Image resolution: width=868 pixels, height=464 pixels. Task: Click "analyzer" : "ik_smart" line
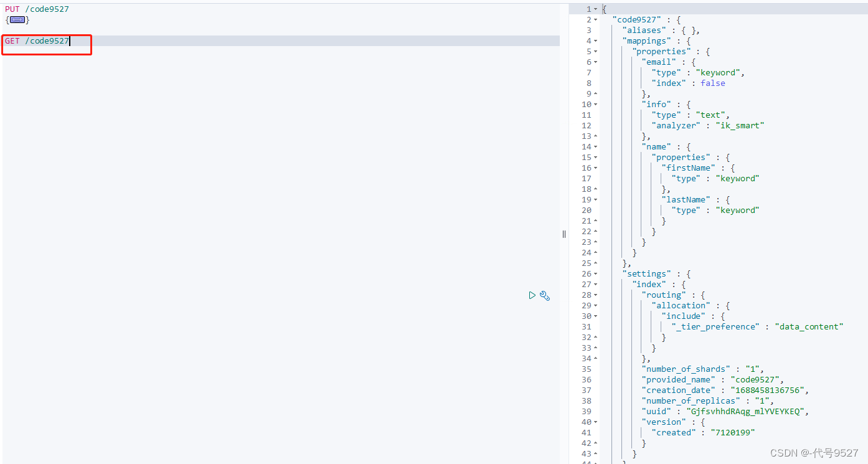pos(708,125)
